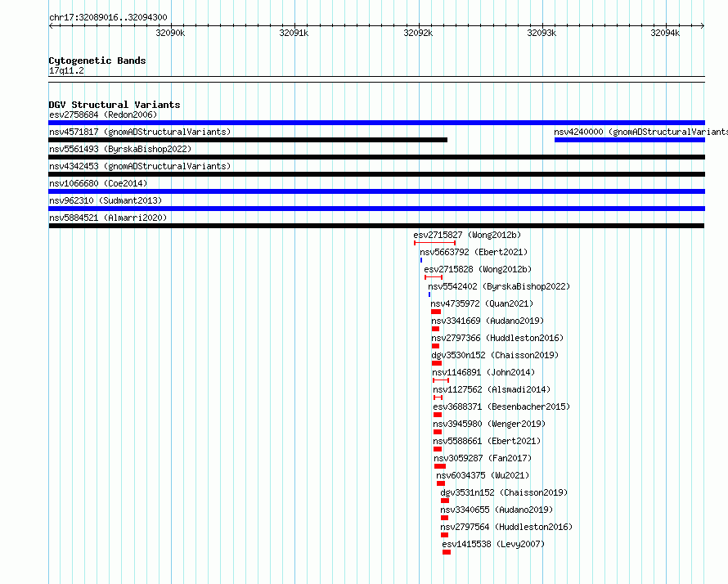Open nsv962310 (Sudmant2013) label
The height and width of the screenshot is (584, 728).
coord(106,200)
